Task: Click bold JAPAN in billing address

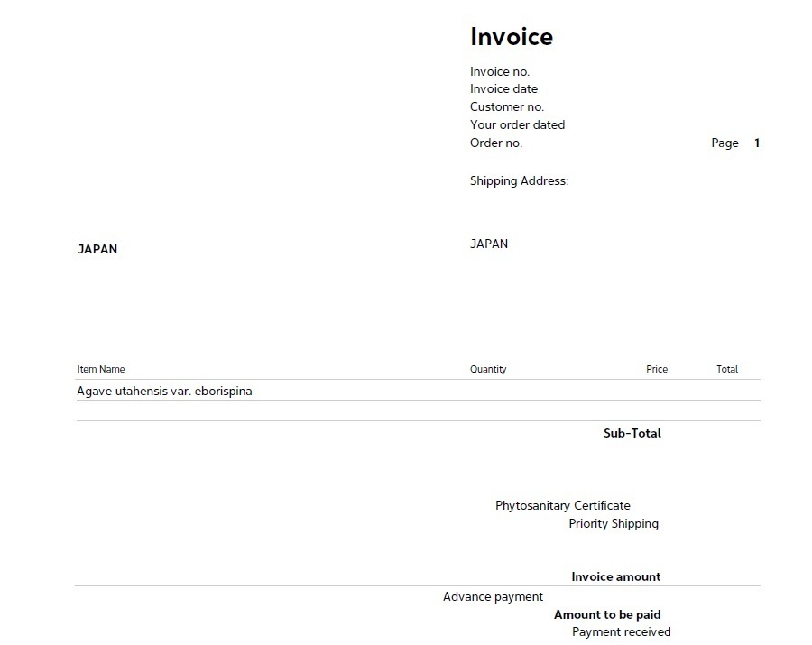Action: pos(97,250)
